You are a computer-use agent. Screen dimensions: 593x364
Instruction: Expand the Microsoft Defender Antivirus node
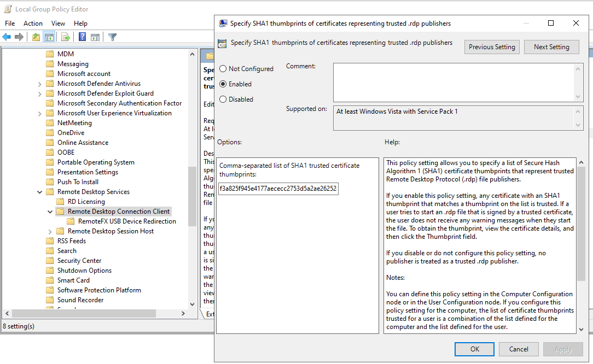point(40,84)
